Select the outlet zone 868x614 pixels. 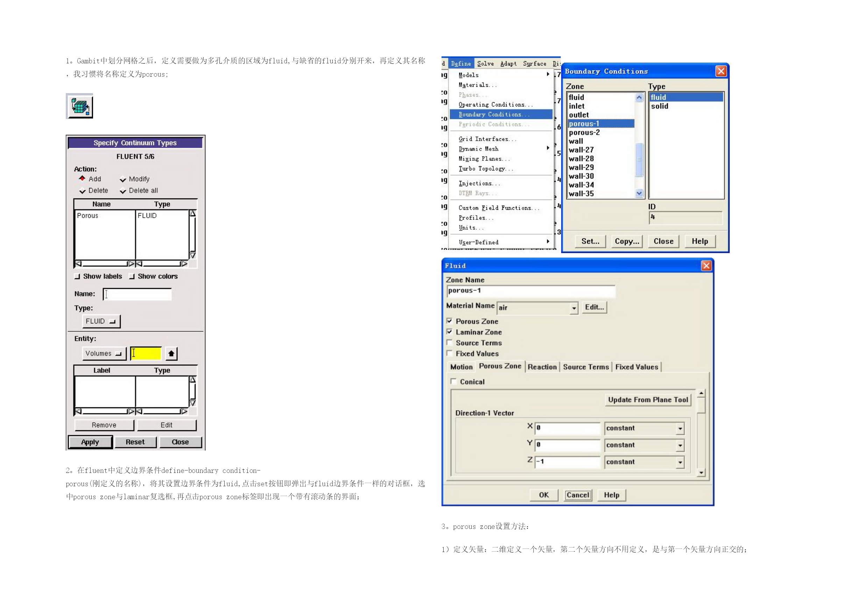601,115
